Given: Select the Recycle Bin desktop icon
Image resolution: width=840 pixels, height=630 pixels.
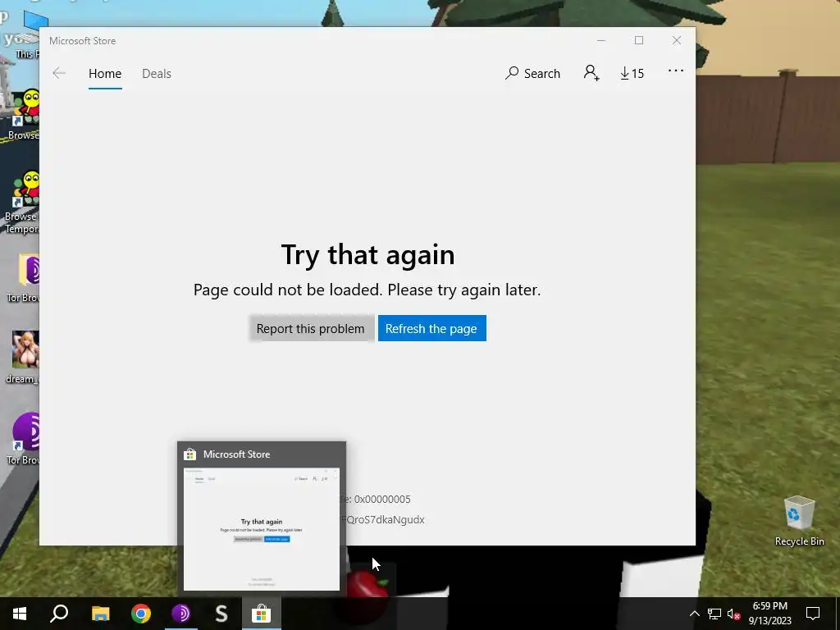Looking at the screenshot, I should click(x=799, y=520).
